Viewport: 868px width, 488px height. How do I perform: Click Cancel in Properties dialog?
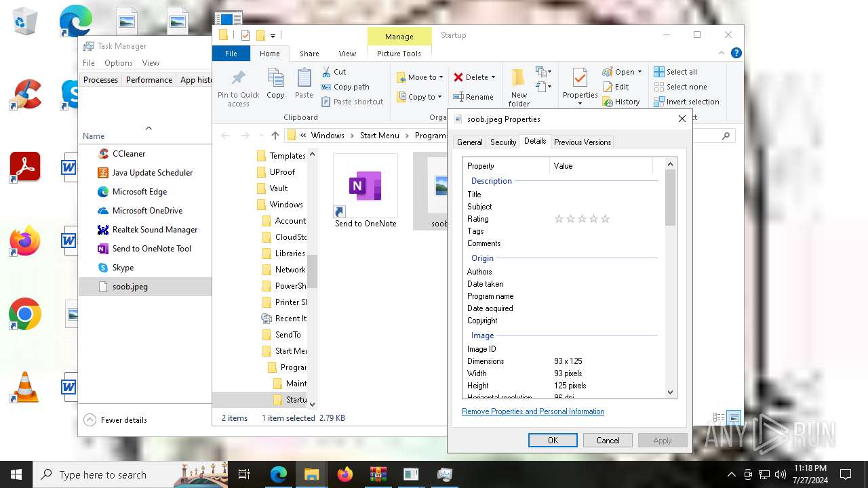(x=608, y=441)
